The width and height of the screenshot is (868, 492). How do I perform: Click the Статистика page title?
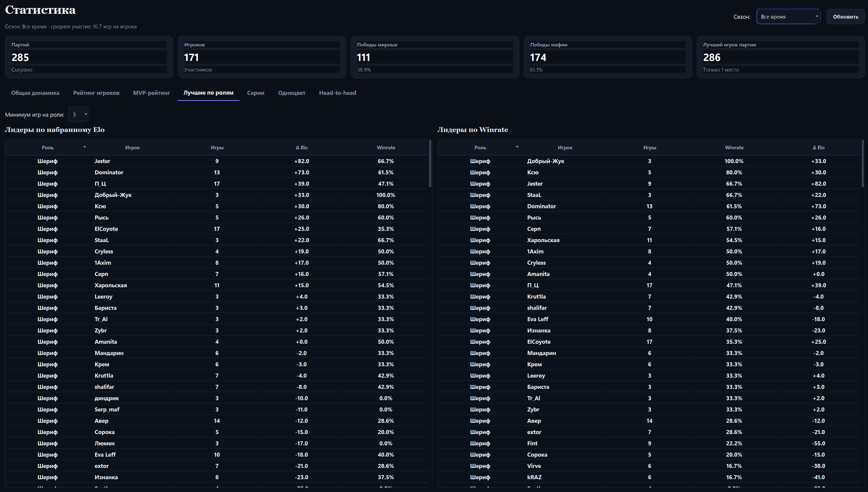(x=40, y=10)
